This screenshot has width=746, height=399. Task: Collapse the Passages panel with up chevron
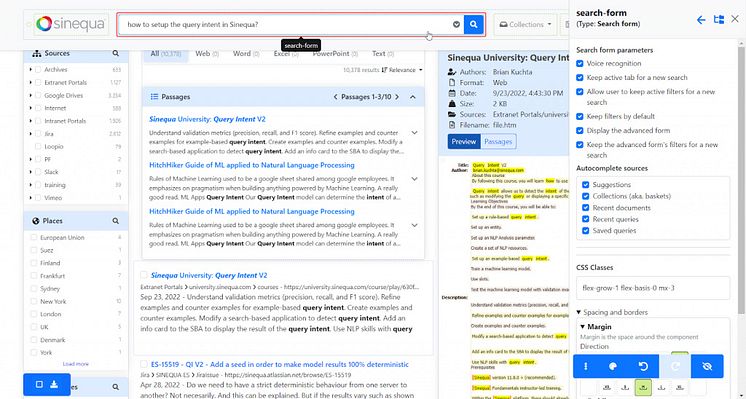tap(412, 97)
